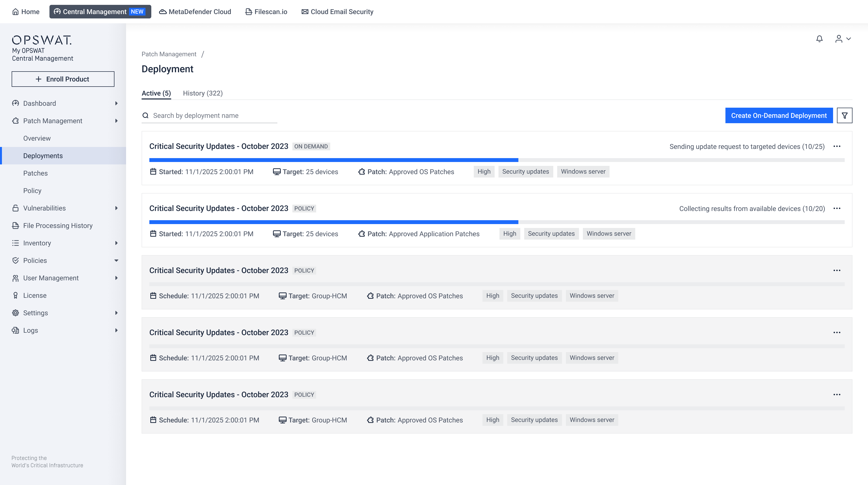Go to the Home top navigation
Image resolution: width=868 pixels, height=485 pixels.
click(26, 12)
